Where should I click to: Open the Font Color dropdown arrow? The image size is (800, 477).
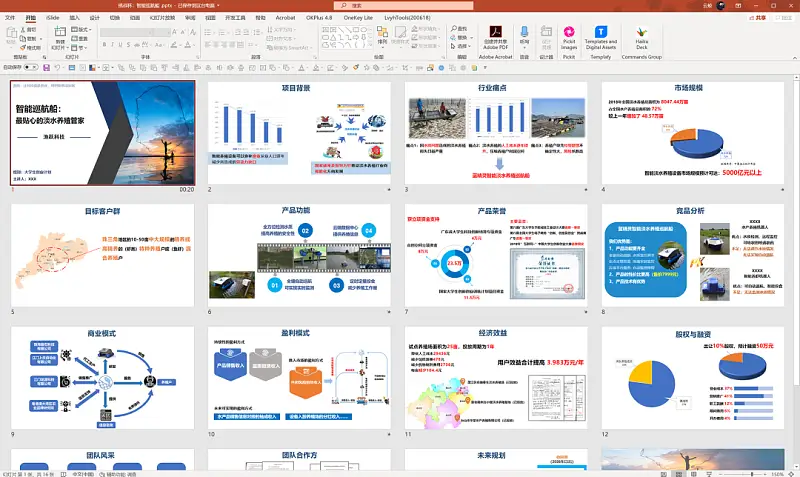point(194,45)
